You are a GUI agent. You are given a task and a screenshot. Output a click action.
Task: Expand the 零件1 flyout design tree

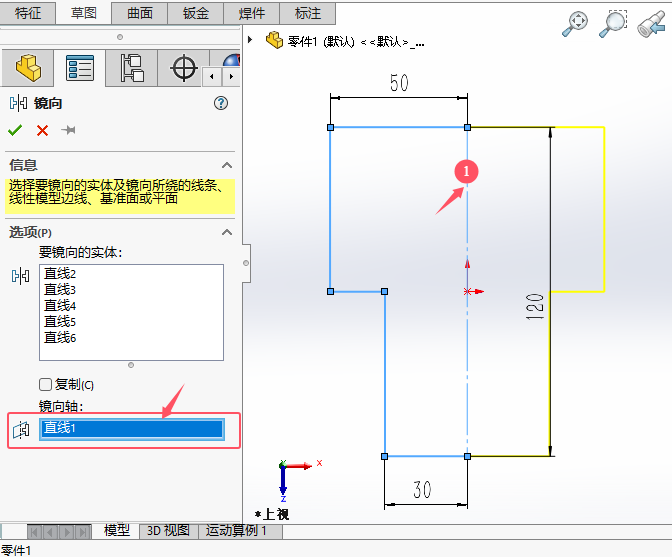click(x=250, y=40)
